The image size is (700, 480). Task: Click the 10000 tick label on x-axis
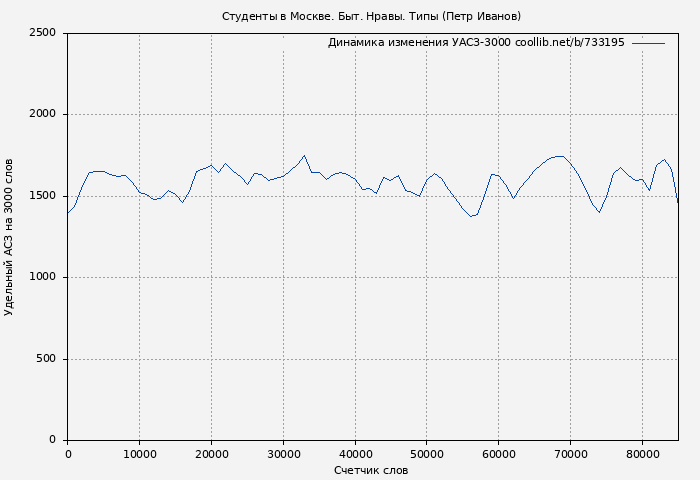(139, 455)
